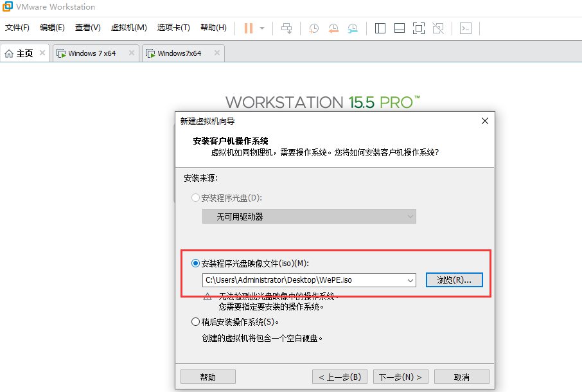The width and height of the screenshot is (582, 392).
Task: Open the console view toolbar icon
Action: 466,28
